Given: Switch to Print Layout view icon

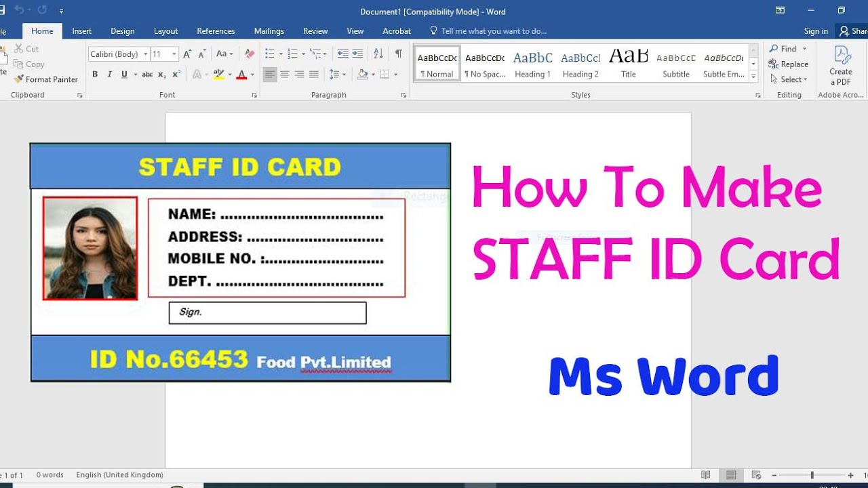Looking at the screenshot, I should point(731,475).
